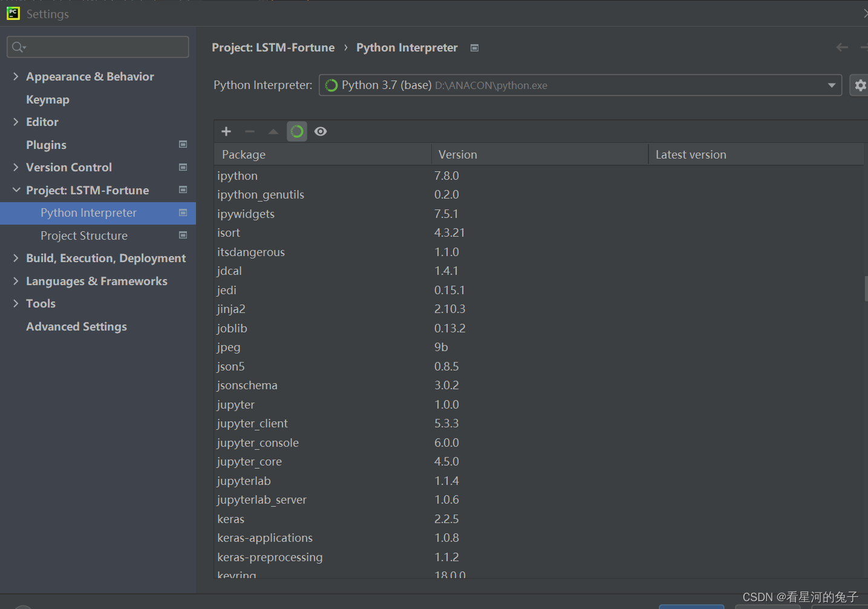Click the back navigation arrow

[842, 47]
